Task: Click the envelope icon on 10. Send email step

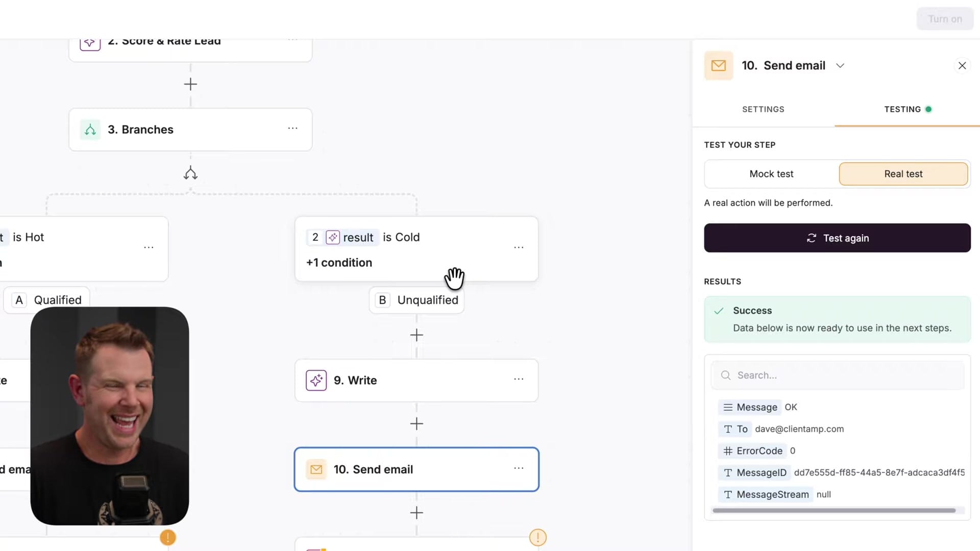Action: pyautogui.click(x=316, y=469)
